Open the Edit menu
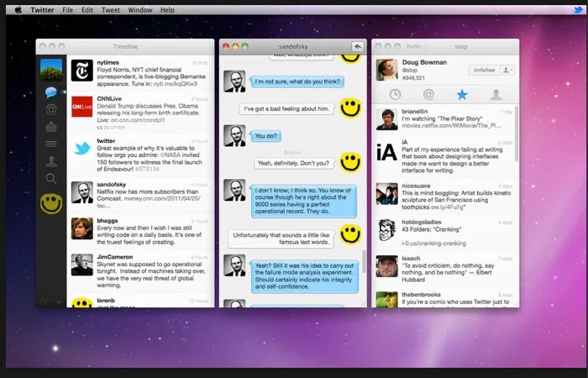 [87, 10]
